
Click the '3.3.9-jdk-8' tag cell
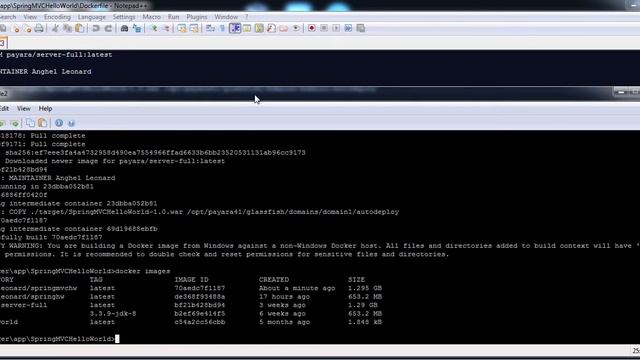(113, 313)
